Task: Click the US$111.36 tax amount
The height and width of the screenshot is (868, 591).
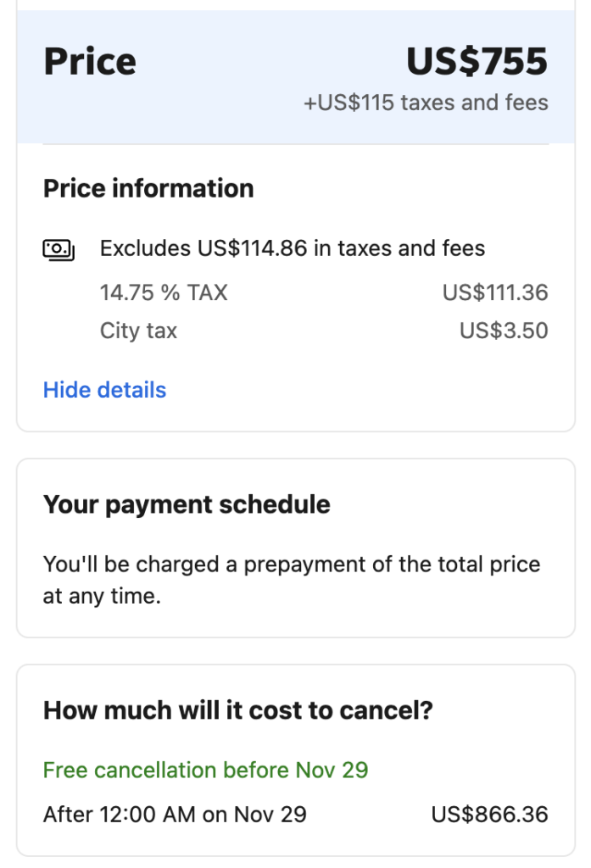Action: coord(495,293)
